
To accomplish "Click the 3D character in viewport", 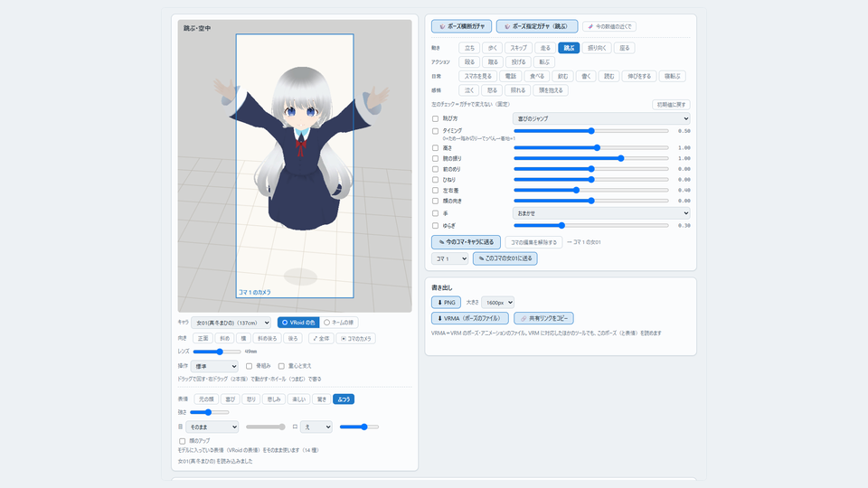I will click(x=302, y=149).
